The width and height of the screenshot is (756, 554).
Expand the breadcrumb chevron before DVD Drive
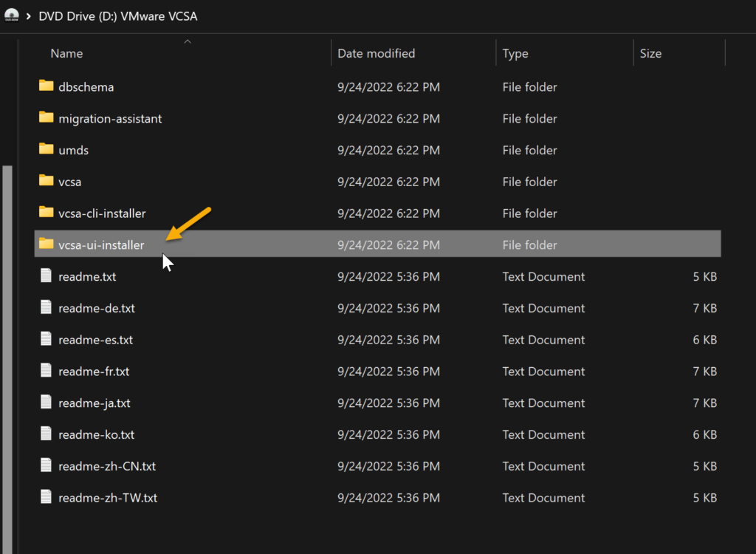29,16
